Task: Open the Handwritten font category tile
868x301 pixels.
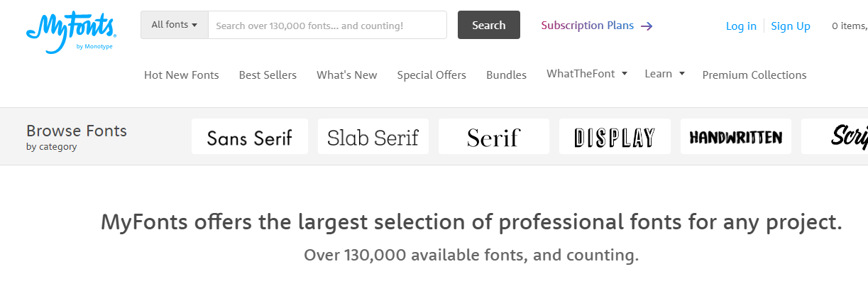Action: (736, 136)
